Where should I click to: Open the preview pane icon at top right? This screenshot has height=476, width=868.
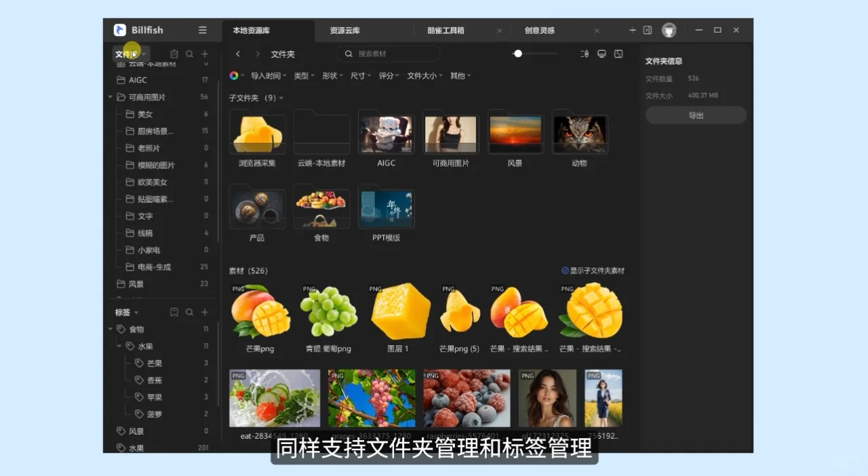[x=618, y=54]
